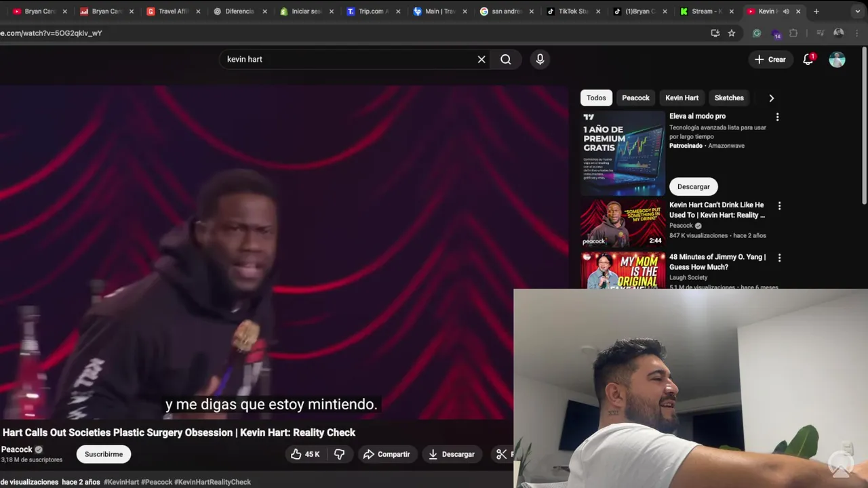The height and width of the screenshot is (488, 868).
Task: Open options for Jimmy O. Yang video
Action: point(778,258)
